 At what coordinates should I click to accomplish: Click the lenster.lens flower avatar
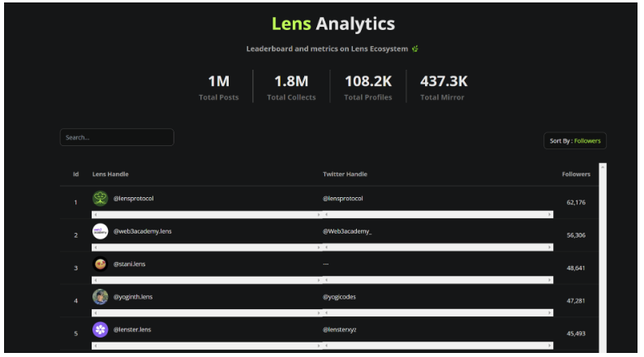tap(101, 329)
